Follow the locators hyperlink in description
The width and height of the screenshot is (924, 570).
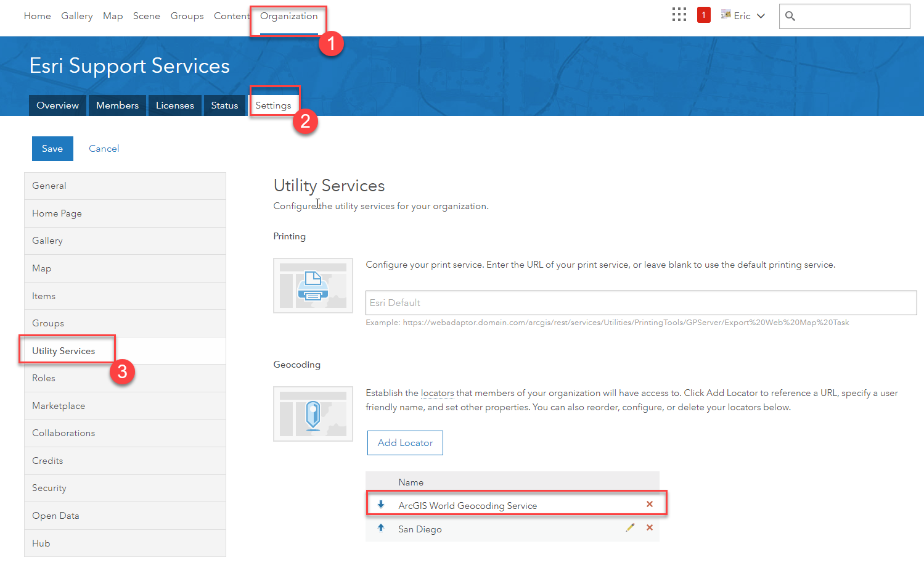438,393
